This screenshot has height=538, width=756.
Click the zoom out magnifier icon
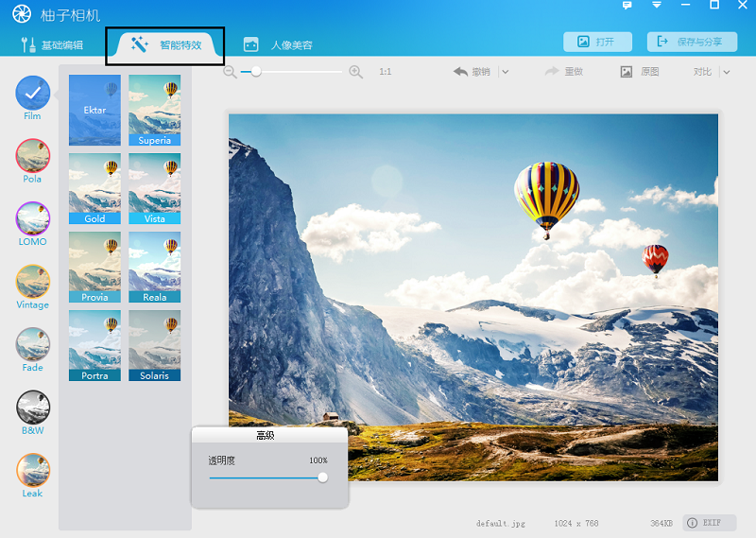(230, 72)
